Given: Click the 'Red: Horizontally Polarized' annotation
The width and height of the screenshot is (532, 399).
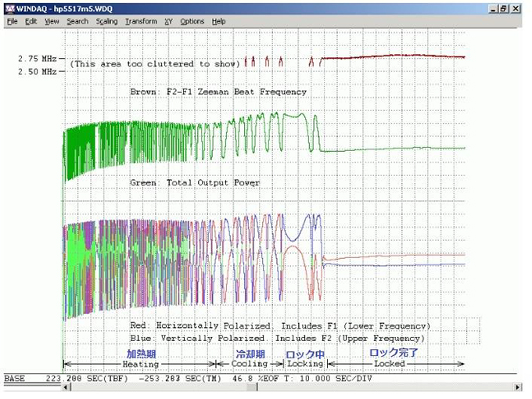Looking at the screenshot, I should (x=200, y=325).
